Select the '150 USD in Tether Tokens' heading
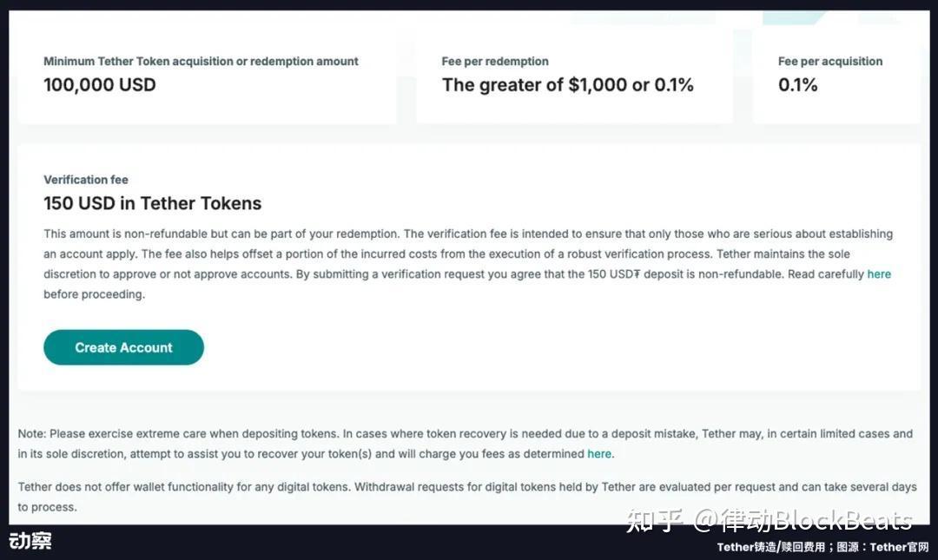The height and width of the screenshot is (560, 938). [x=153, y=204]
